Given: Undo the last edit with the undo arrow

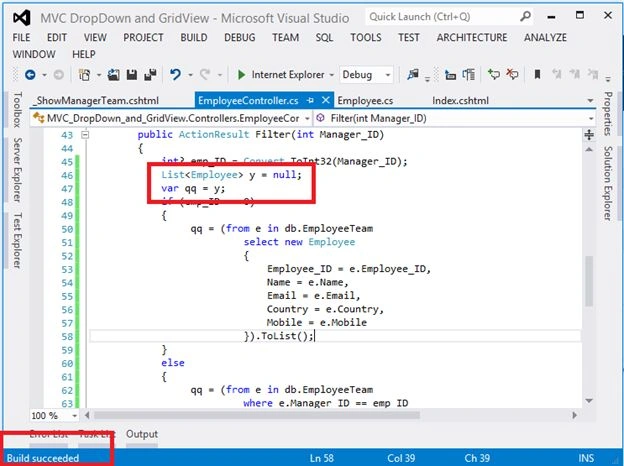Looking at the screenshot, I should (175, 74).
